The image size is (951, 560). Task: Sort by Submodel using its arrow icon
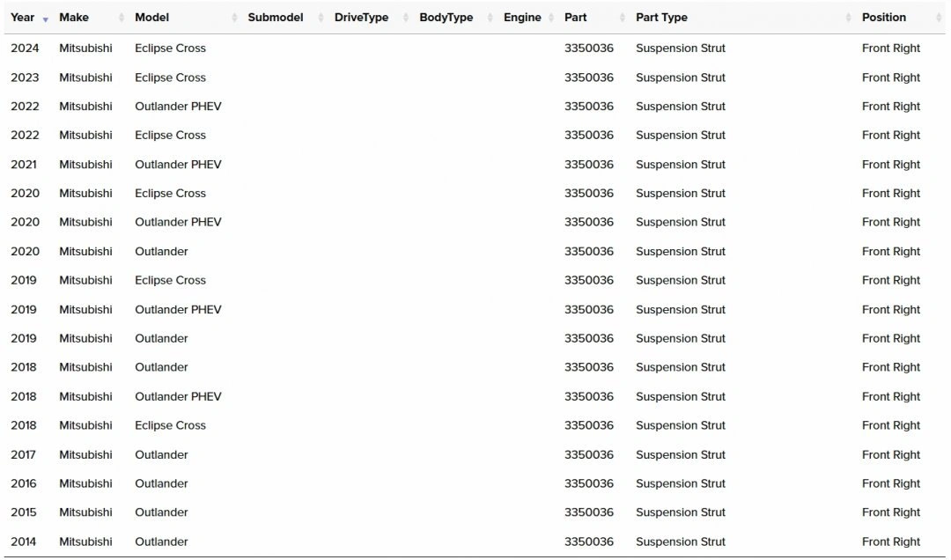(321, 18)
